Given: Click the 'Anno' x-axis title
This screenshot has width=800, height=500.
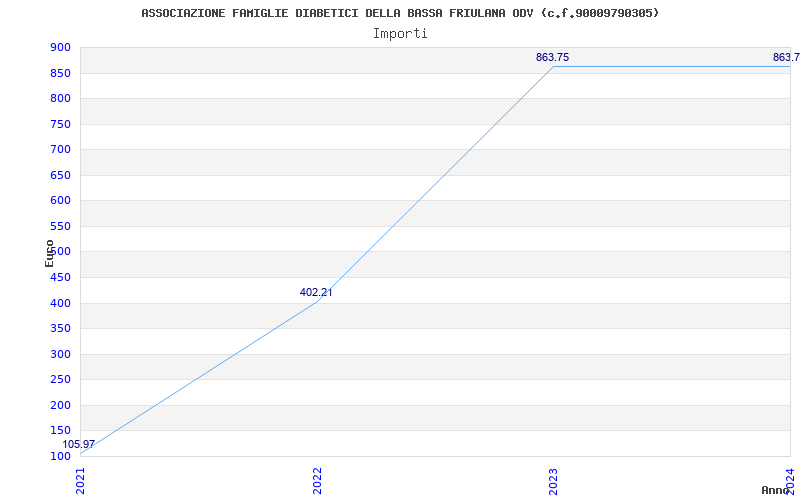Looking at the screenshot, I should coord(775,490).
